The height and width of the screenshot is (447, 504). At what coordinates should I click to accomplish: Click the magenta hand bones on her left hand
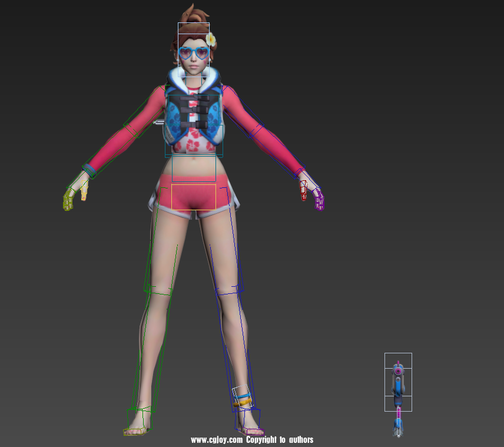[x=317, y=197]
